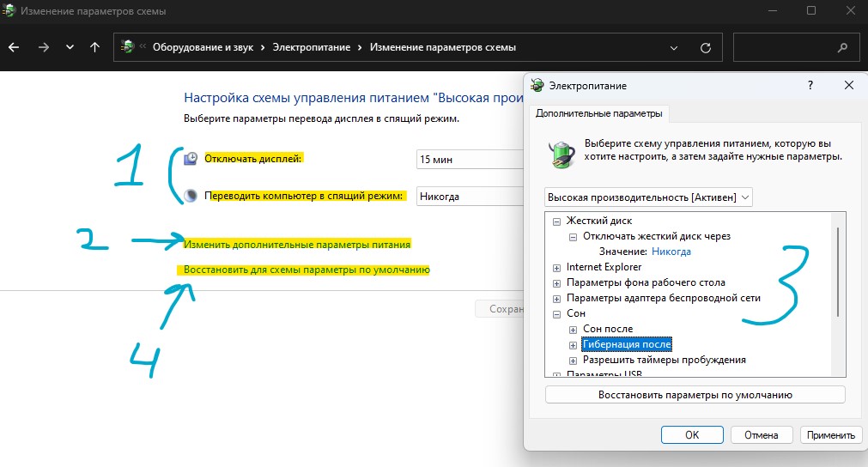Open the Высокая производительность scheme dropdown
This screenshot has height=467, width=868.
coord(648,197)
